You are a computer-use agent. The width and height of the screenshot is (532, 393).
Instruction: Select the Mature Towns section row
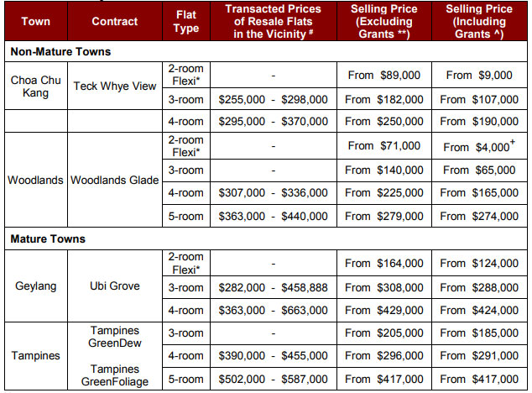coord(47,238)
